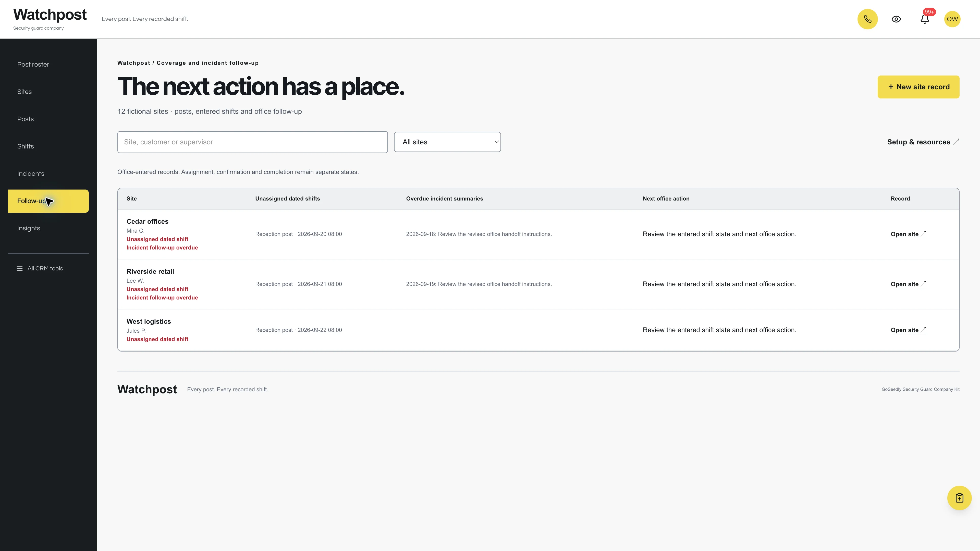Open site for Cedar offices row
Screen dimensions: 980x551
[x=908, y=234]
